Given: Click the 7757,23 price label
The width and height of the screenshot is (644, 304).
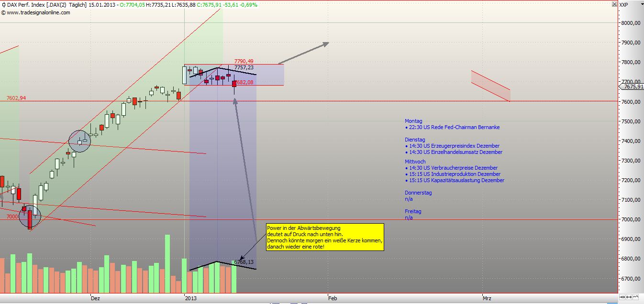Looking at the screenshot, I should [x=244, y=68].
